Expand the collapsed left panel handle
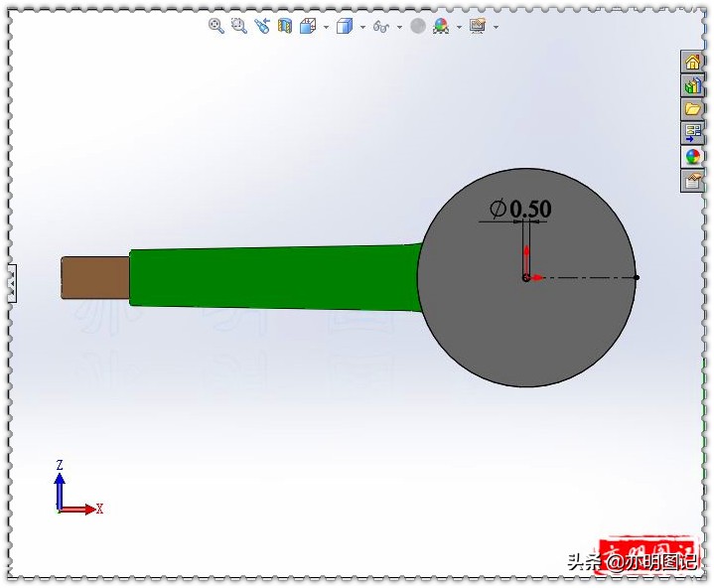Screen dimensions: 714x588 (12, 283)
